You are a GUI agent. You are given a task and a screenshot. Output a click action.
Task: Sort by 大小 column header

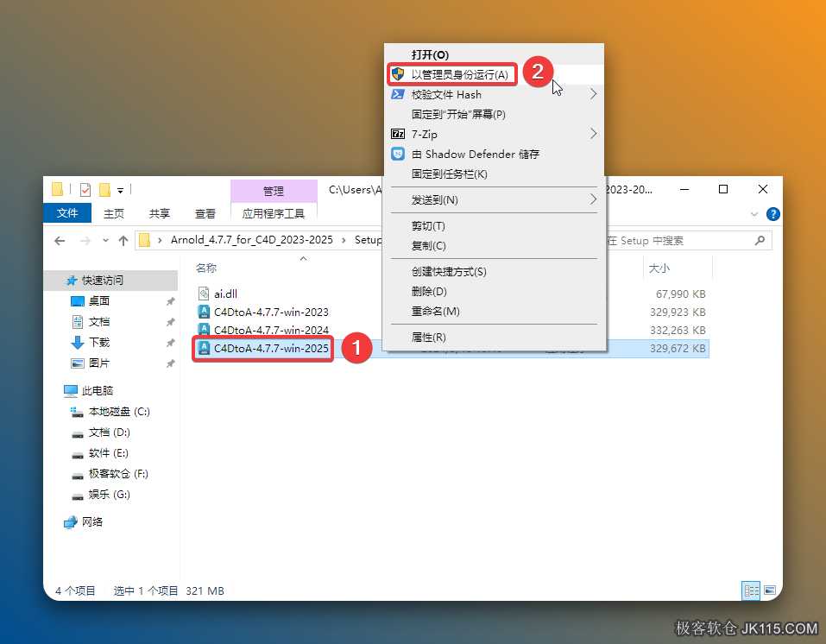[659, 268]
